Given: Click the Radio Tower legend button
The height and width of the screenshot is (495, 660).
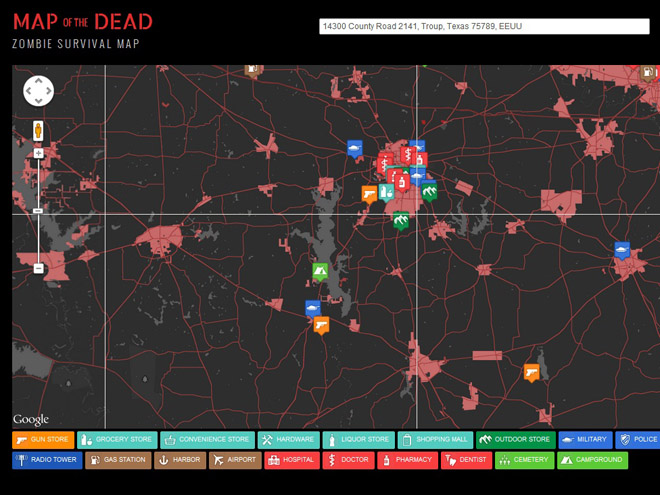Looking at the screenshot, I should [47, 460].
